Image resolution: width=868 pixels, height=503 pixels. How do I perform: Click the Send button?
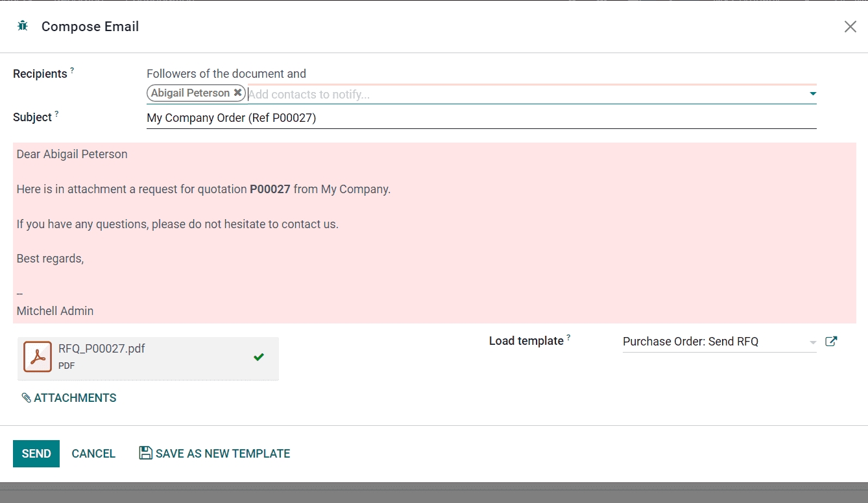[x=36, y=454]
